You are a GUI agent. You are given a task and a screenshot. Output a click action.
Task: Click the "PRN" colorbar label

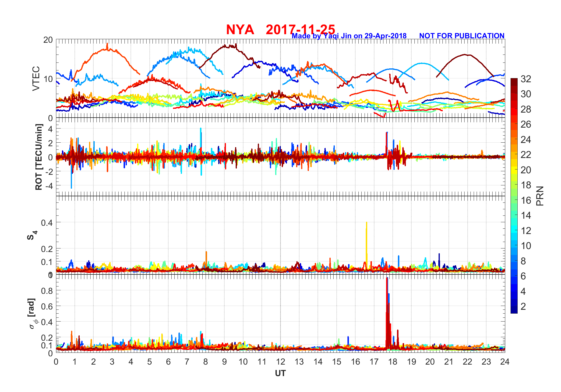[540, 196]
